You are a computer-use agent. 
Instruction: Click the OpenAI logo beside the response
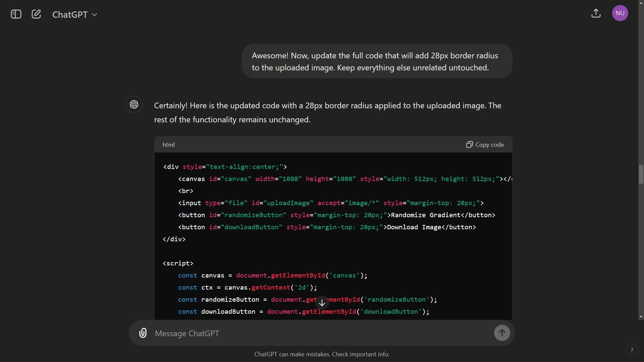(x=134, y=104)
